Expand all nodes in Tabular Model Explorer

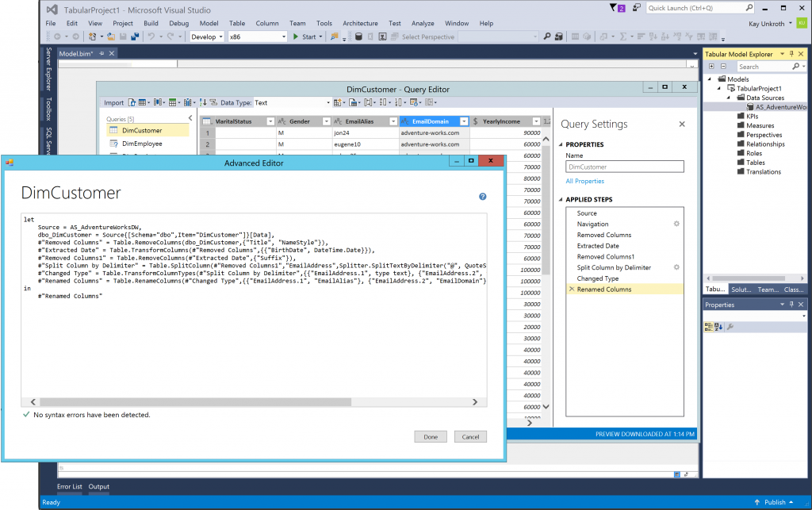tap(711, 67)
